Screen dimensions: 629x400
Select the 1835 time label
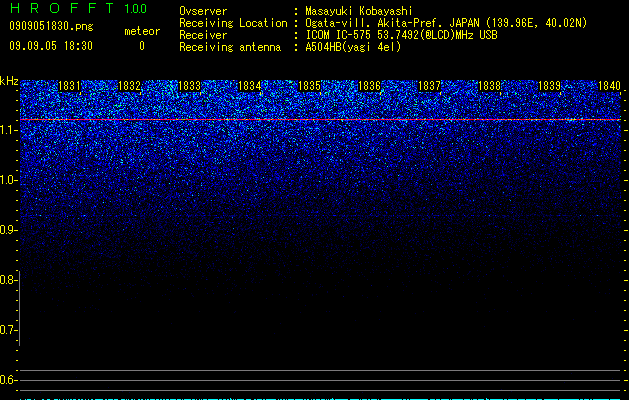310,86
